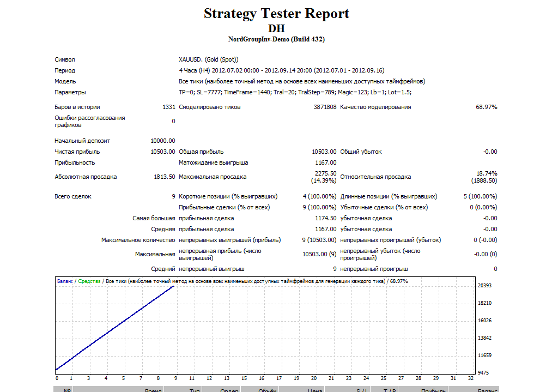Click the Короткие позиции (% выигравших) label
This screenshot has height=392, width=552.
(228, 196)
